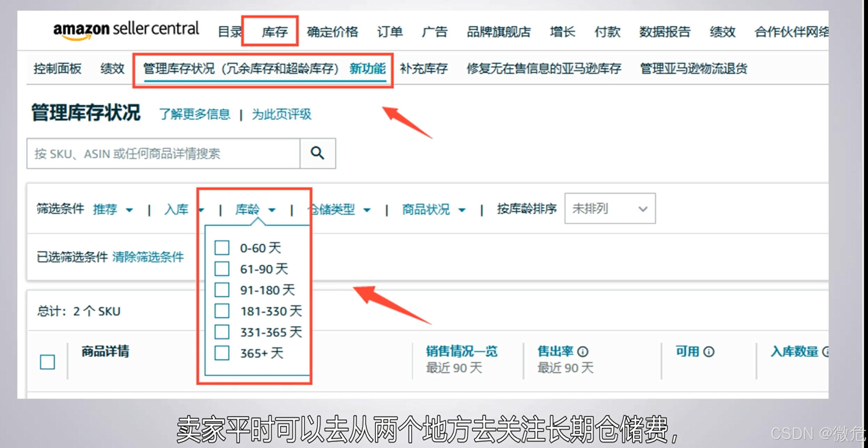Focus the SKU/ASIN search input field
This screenshot has height=448, width=868.
pyautogui.click(x=163, y=153)
